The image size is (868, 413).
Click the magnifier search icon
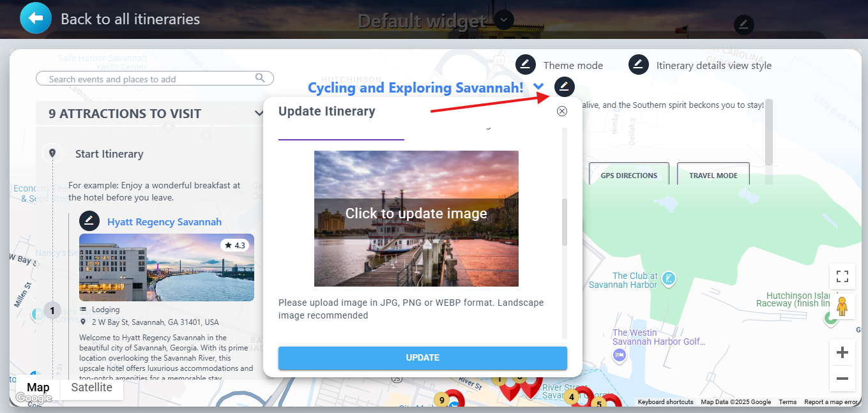tap(260, 78)
